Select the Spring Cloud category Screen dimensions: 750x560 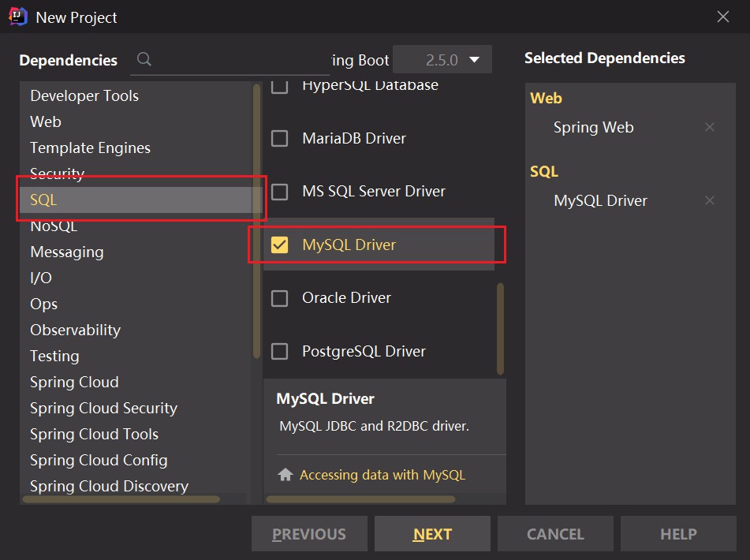tap(136, 382)
